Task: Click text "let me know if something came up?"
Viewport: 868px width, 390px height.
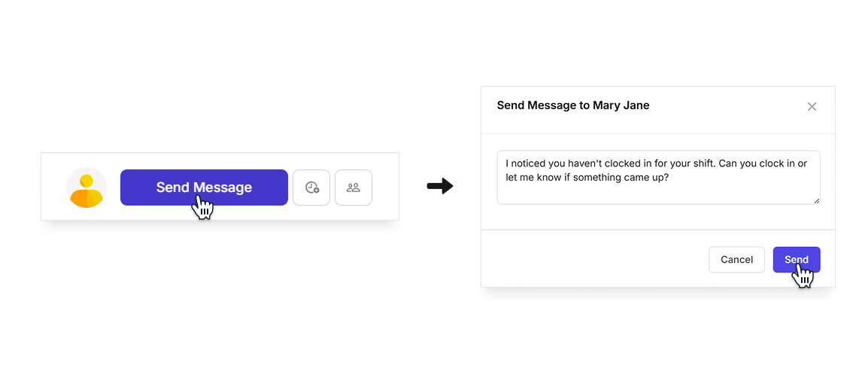Action: coord(587,177)
